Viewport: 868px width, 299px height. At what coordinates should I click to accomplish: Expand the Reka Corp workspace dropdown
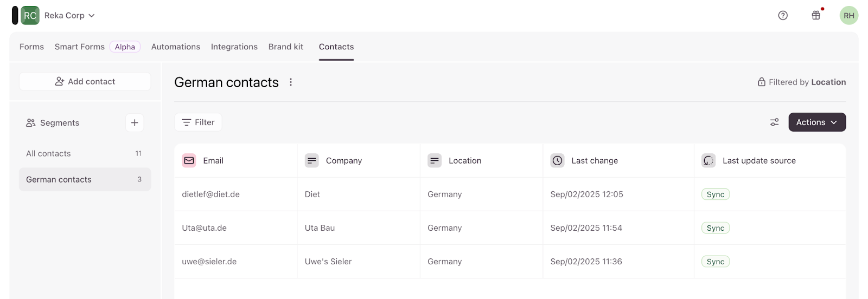click(69, 16)
